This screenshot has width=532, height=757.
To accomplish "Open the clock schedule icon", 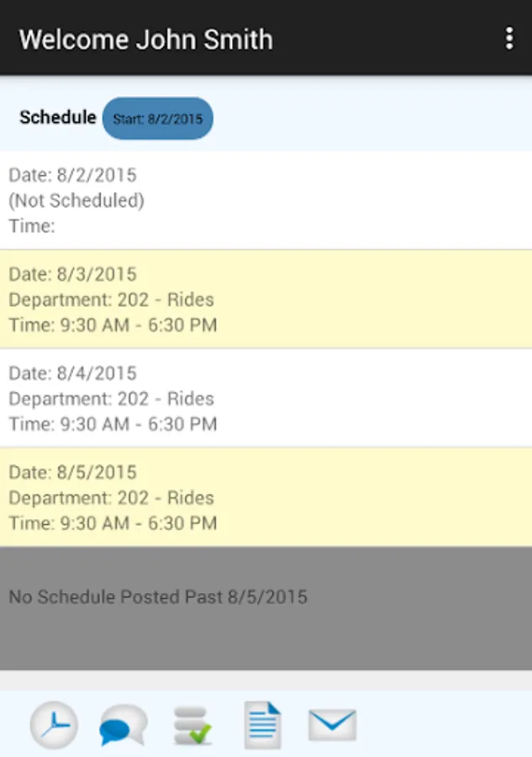I will 55,724.
